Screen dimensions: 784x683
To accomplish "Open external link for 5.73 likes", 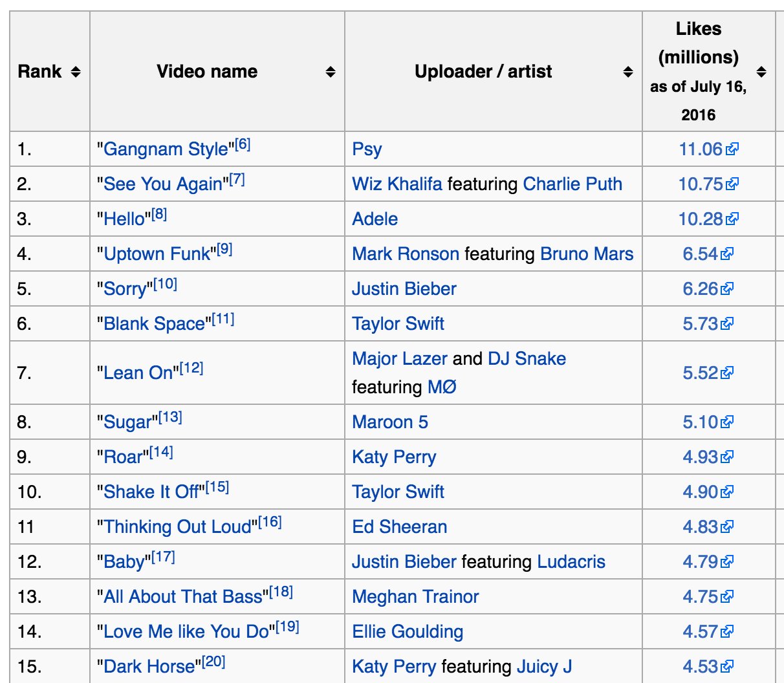I will click(x=708, y=324).
